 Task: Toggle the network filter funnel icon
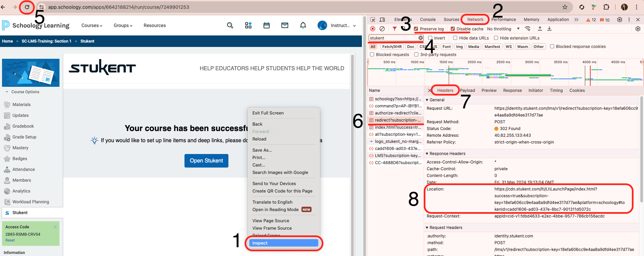tap(394, 29)
